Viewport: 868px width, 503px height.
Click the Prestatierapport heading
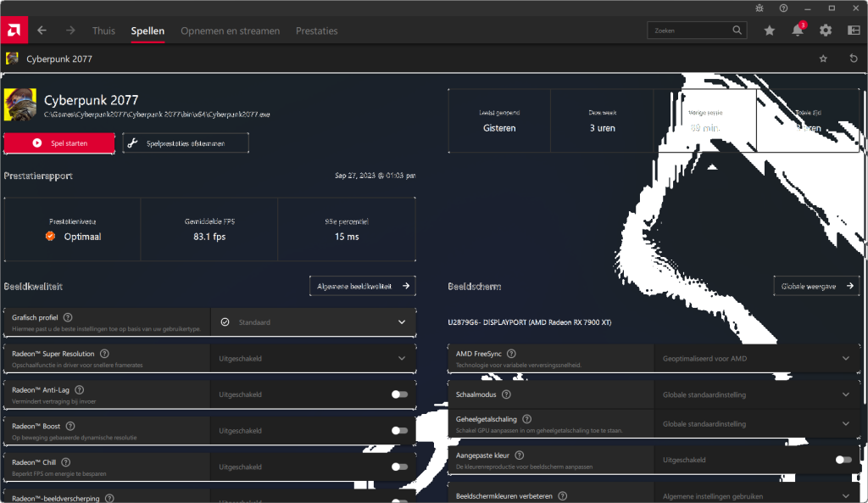38,176
